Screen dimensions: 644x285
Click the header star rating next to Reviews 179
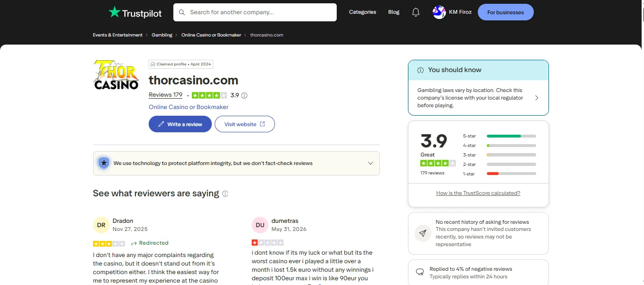pyautogui.click(x=209, y=95)
